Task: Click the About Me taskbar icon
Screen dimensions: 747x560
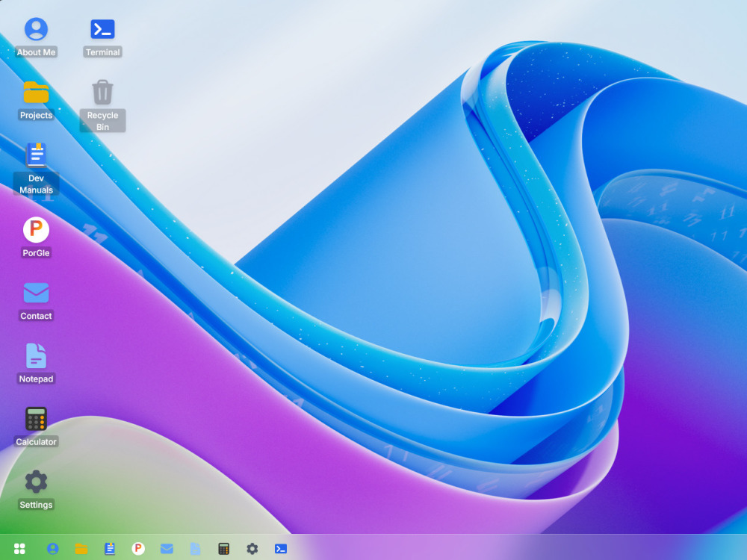Action: tap(53, 549)
